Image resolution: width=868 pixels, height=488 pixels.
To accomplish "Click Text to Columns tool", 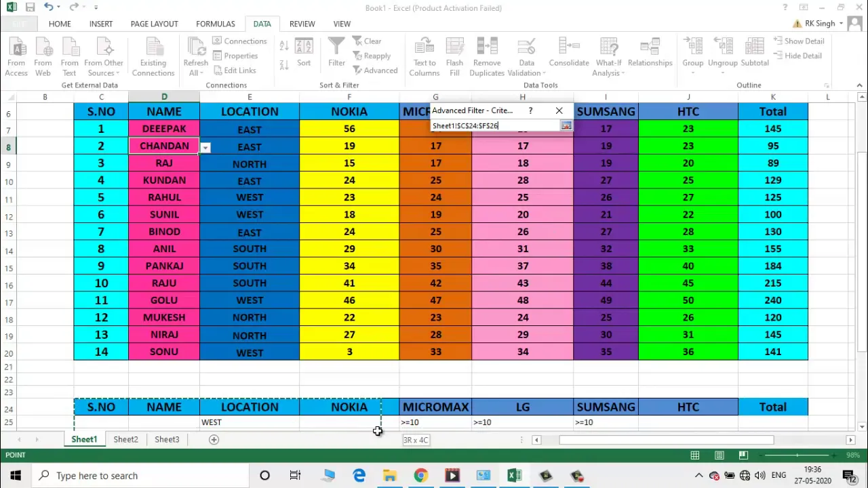I will tap(425, 57).
